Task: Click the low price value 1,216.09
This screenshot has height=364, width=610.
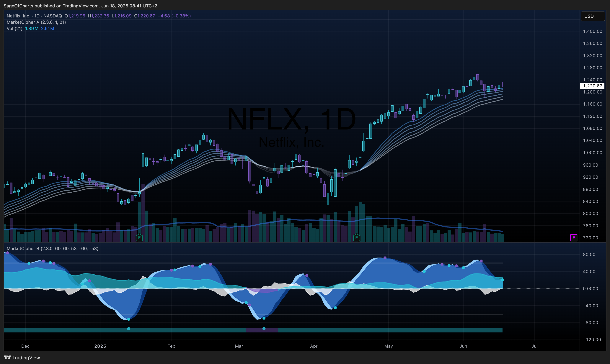Action: click(x=123, y=16)
